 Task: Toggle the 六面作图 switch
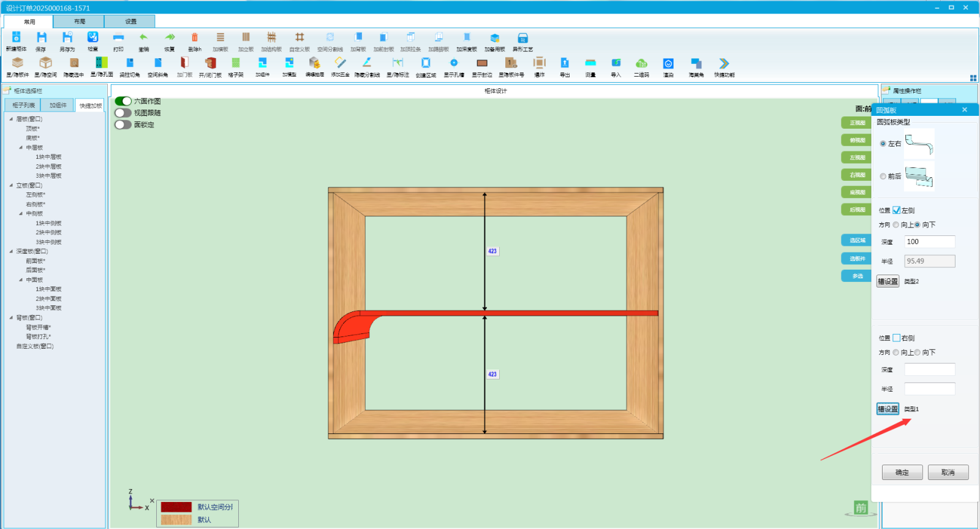tap(123, 101)
